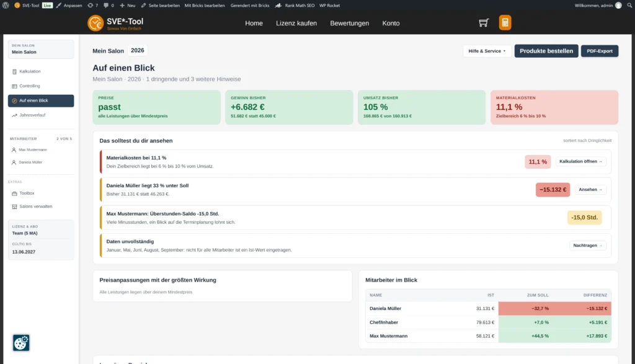Click the red Materialkosten summary card
This screenshot has width=635, height=364.
[554, 107]
